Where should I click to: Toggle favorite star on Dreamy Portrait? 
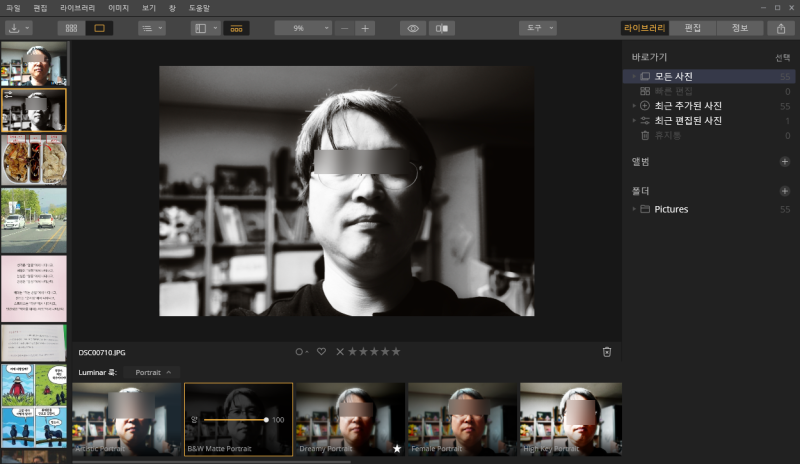point(397,449)
